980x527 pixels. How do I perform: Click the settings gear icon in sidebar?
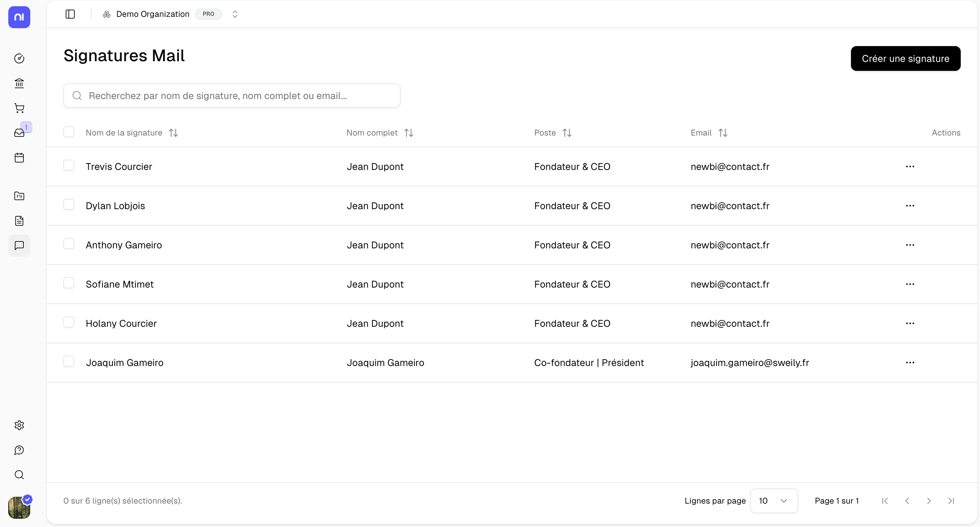tap(19, 425)
